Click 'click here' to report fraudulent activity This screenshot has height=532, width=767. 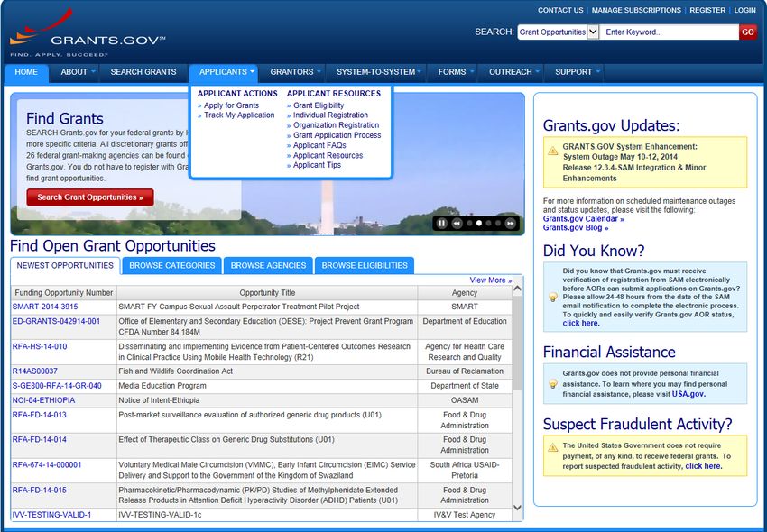click(x=704, y=466)
